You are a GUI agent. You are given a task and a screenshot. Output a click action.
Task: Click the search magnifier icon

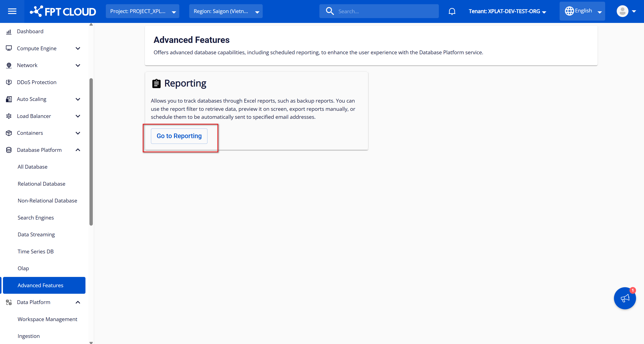click(x=329, y=11)
